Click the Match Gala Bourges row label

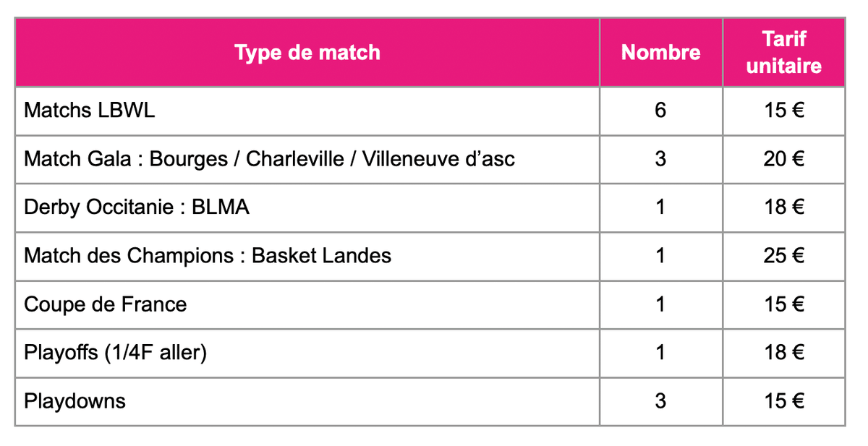(x=269, y=159)
